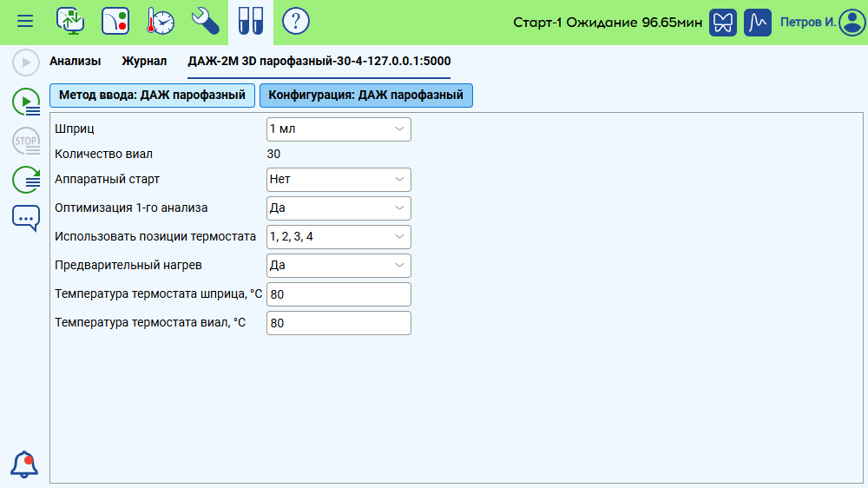Open Использовать позиции термостата dropdown
The height and width of the screenshot is (488, 868).
click(339, 236)
